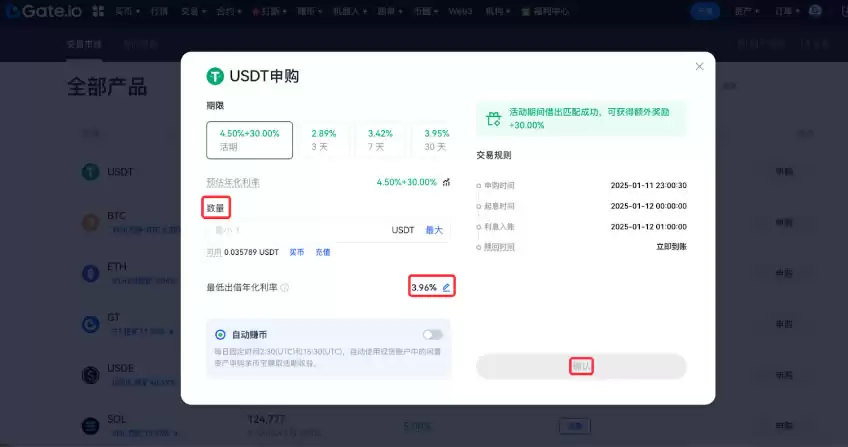Viewport: 848px width, 447px height.
Task: Click the green Tether logo in dialog title
Action: coord(215,76)
